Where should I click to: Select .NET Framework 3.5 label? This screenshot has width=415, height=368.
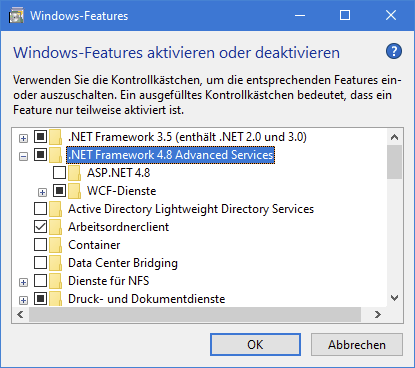point(187,137)
